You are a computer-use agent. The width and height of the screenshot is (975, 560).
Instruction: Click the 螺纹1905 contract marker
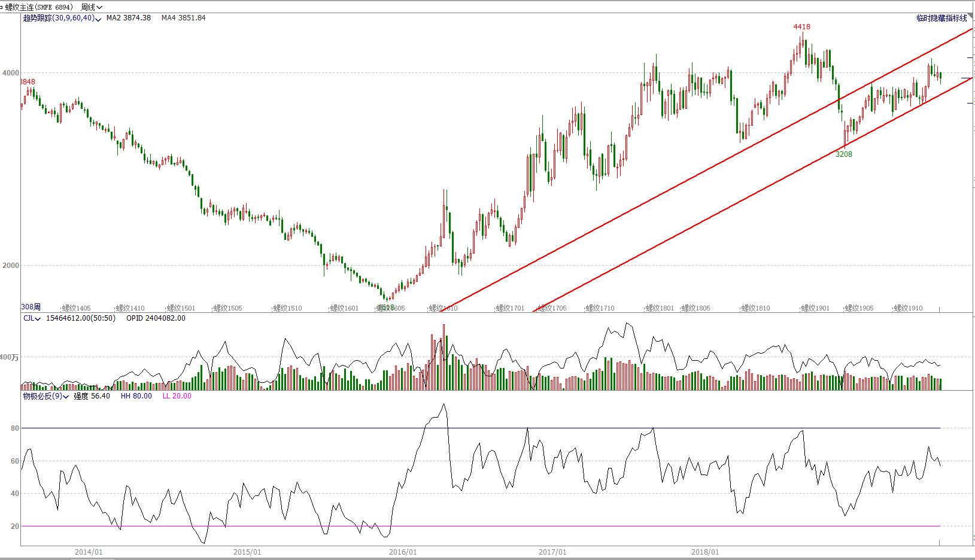tap(859, 309)
